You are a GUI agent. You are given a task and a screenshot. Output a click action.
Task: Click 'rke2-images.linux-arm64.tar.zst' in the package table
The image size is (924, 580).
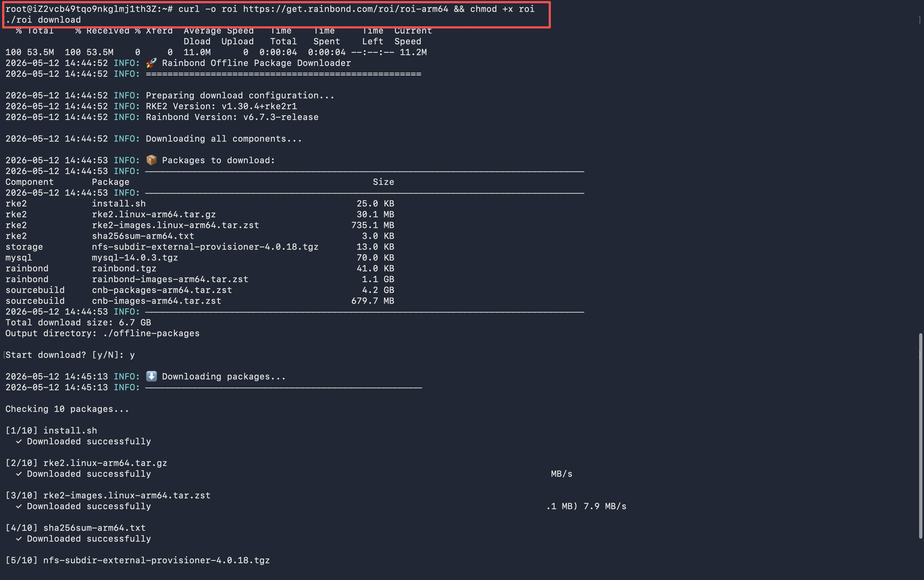tap(175, 225)
